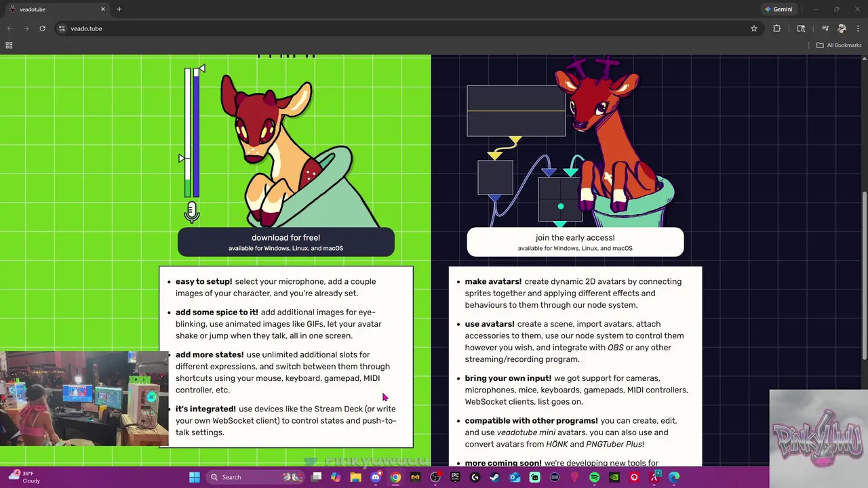The width and height of the screenshot is (868, 488).
Task: Click the download for free button
Action: (x=285, y=242)
